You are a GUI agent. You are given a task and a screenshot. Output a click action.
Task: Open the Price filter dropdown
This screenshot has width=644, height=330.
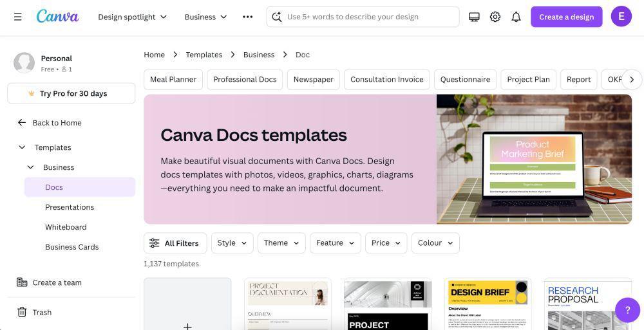point(386,243)
